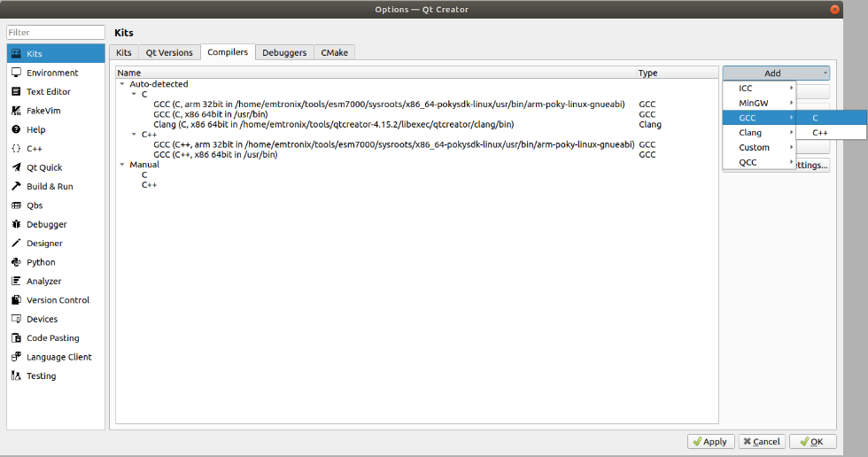Click the Apply button
This screenshot has height=457, width=868.
click(710, 442)
